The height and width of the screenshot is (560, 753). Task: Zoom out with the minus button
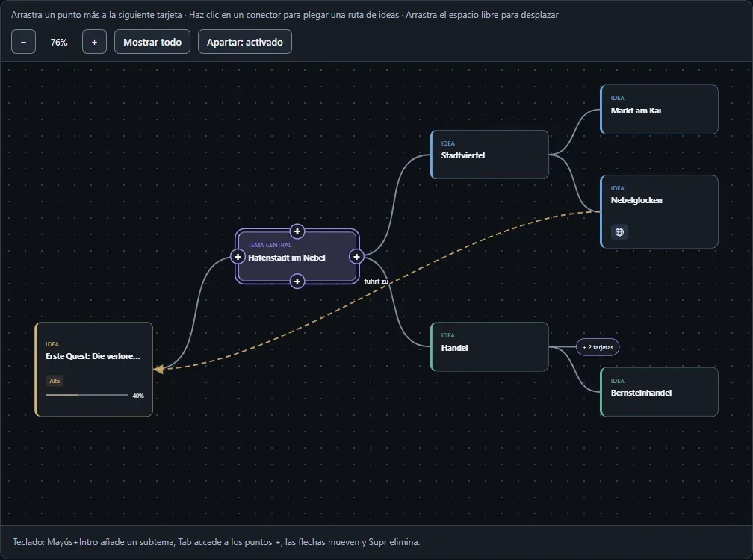[24, 42]
